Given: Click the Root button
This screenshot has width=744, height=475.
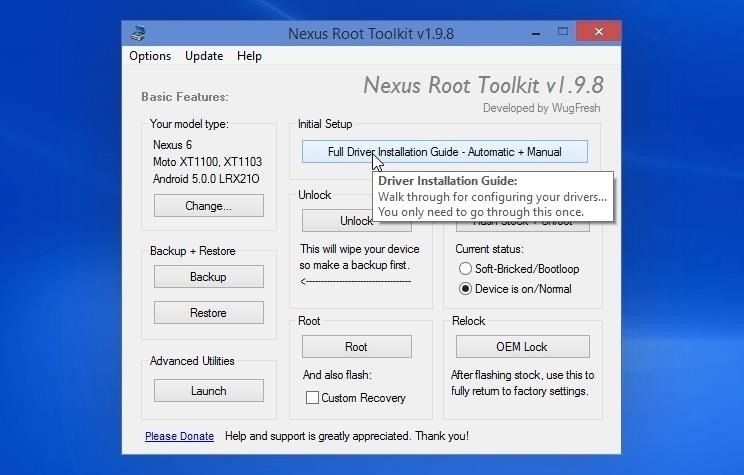Looking at the screenshot, I should point(357,347).
